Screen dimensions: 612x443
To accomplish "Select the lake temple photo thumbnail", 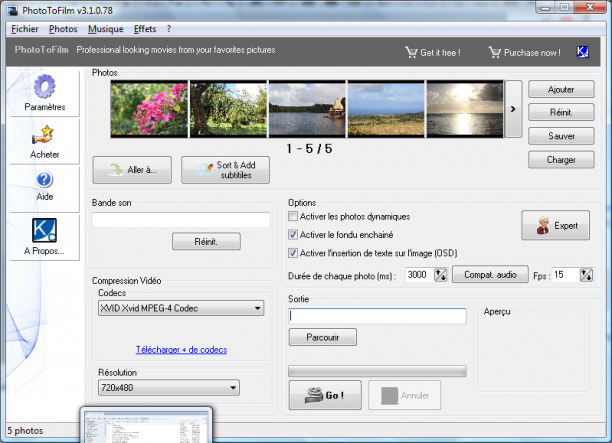I will coord(307,109).
